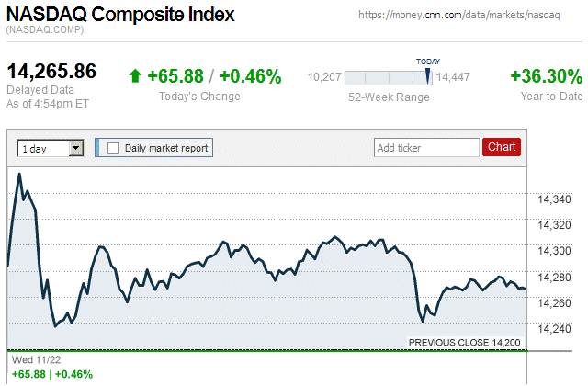Image resolution: width=588 pixels, height=386 pixels.
Task: Enable the Daily market report checkbox
Action: 113,147
